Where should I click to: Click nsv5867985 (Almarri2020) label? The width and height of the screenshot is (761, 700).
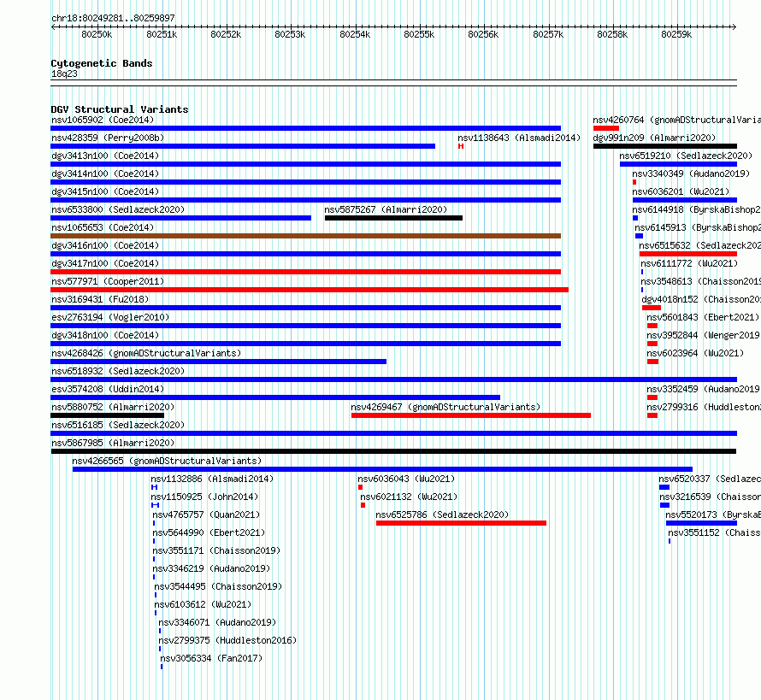[x=113, y=443]
